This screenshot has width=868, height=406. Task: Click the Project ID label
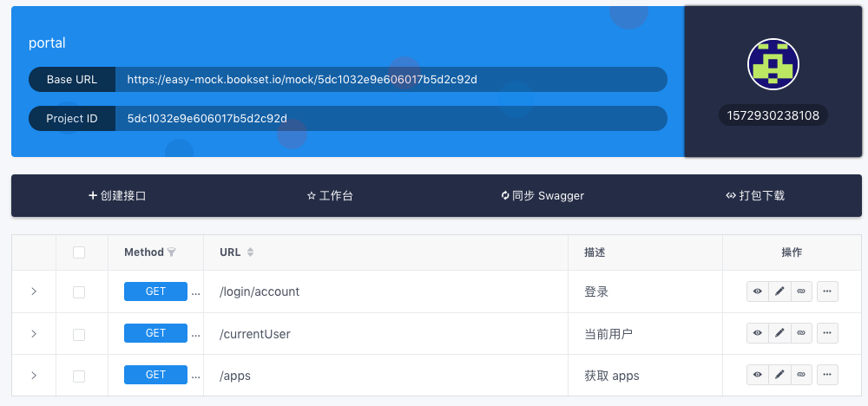pos(72,118)
